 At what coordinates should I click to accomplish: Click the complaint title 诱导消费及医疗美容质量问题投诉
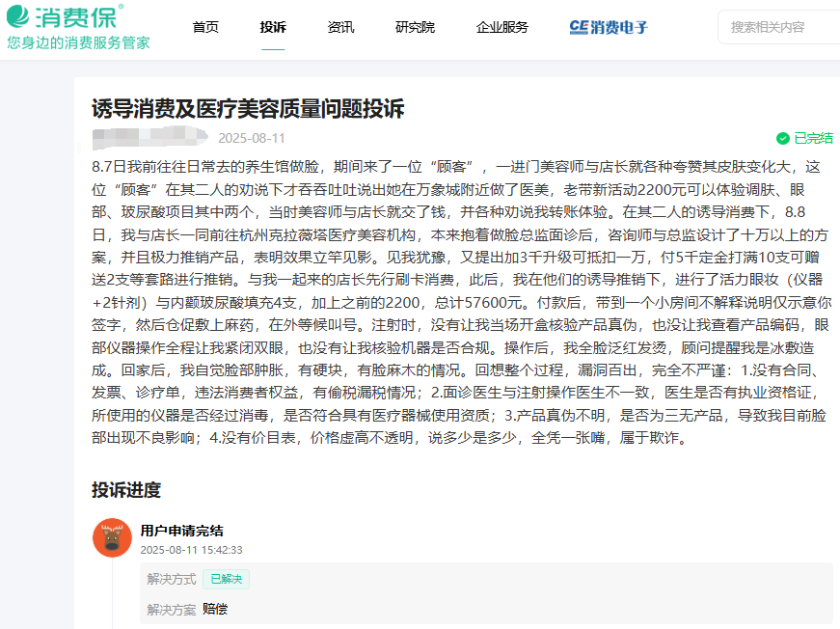248,109
